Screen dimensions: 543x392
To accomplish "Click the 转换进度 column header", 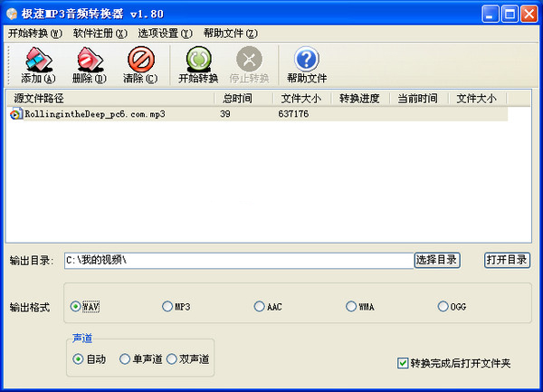I will (x=360, y=99).
